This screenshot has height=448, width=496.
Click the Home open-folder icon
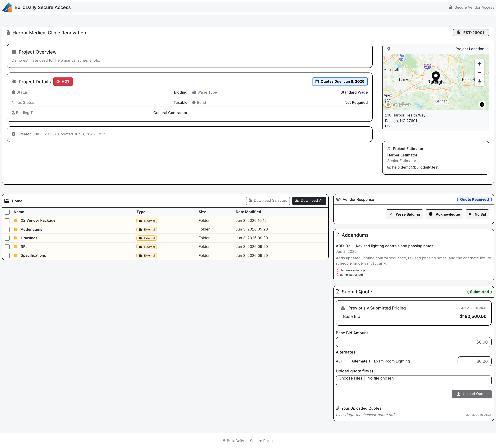[x=7, y=201]
